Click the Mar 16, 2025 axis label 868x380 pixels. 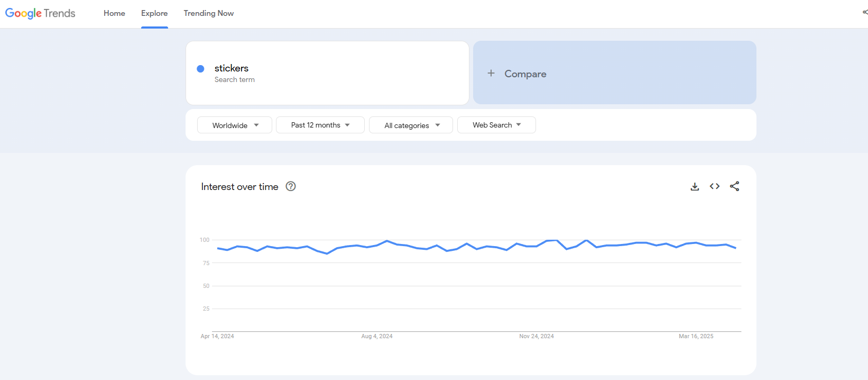point(696,336)
